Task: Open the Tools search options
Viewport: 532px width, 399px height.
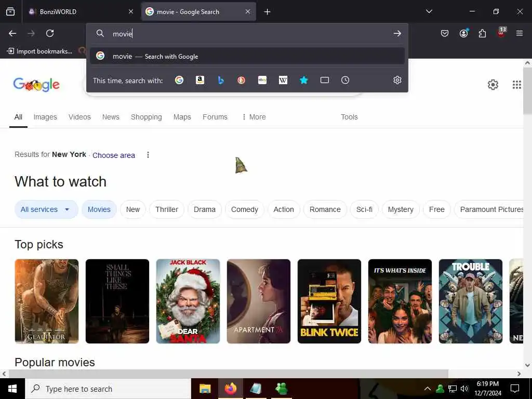Action: pos(349,117)
